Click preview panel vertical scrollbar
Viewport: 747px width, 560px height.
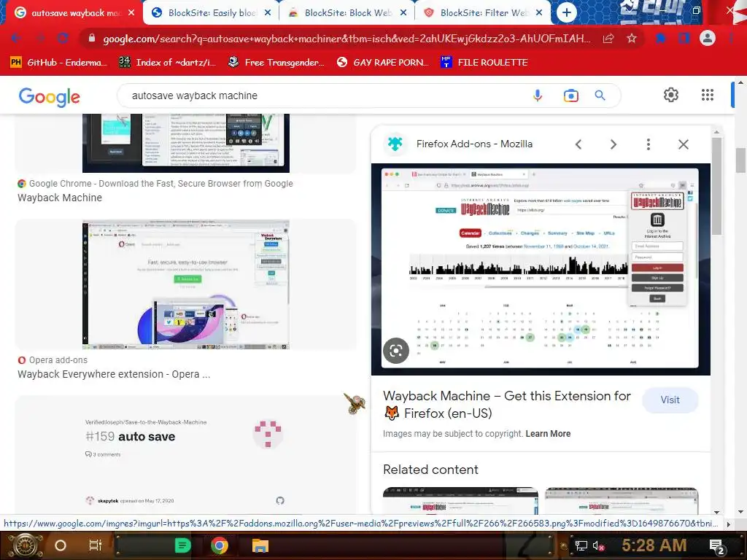716,186
